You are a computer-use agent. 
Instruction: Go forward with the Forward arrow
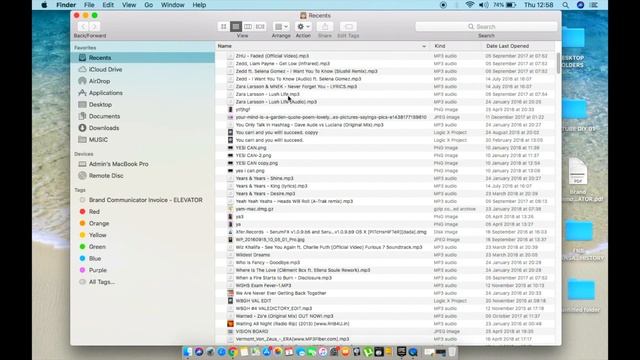point(94,27)
